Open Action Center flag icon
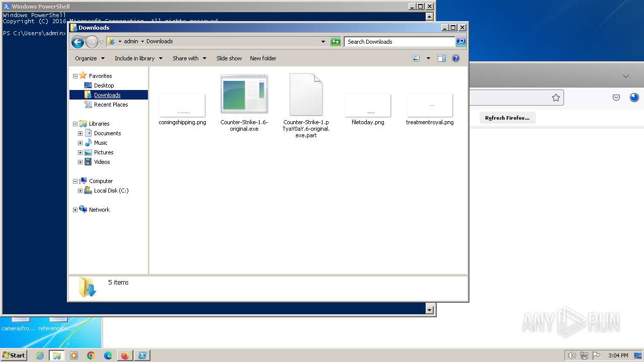This screenshot has height=362, width=644. coord(596,355)
